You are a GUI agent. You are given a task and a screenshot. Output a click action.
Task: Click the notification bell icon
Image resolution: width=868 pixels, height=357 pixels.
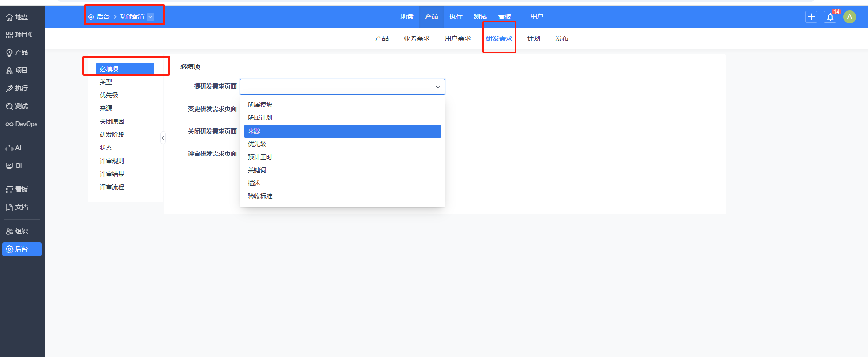[830, 17]
